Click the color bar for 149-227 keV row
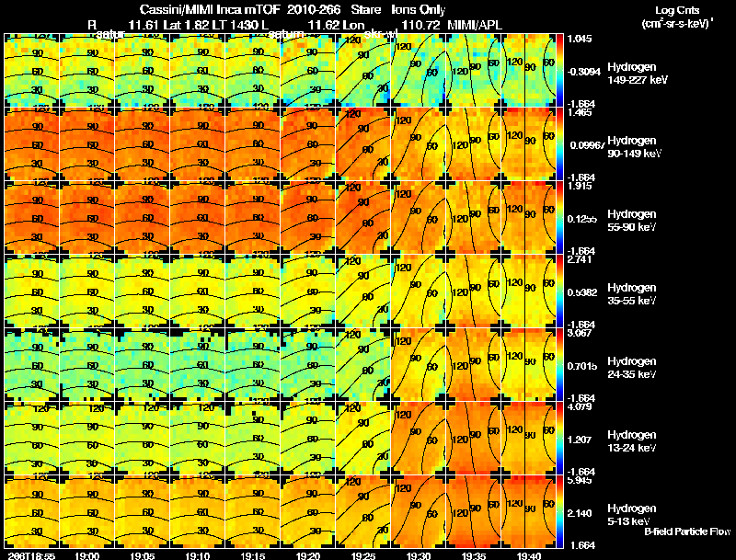 559,71
